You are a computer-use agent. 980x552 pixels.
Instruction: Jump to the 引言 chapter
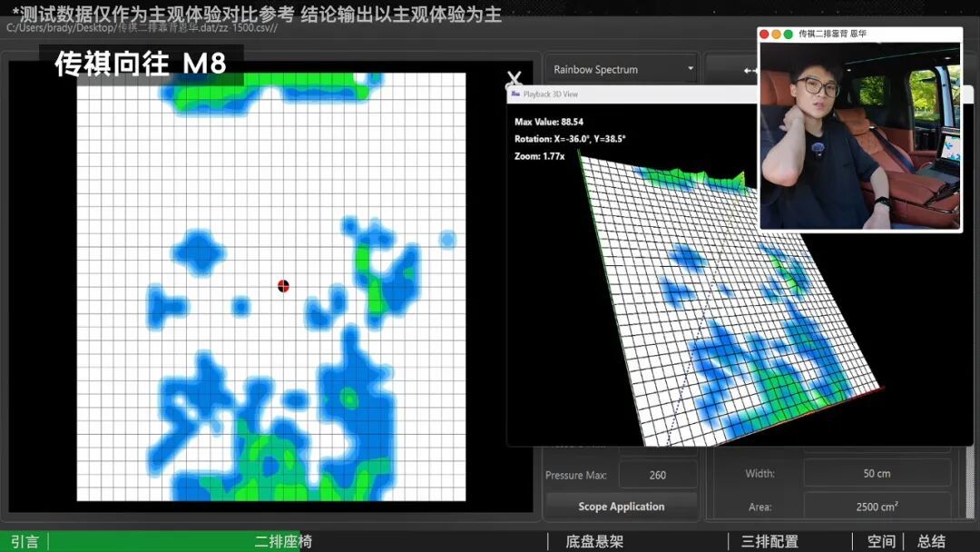[25, 541]
